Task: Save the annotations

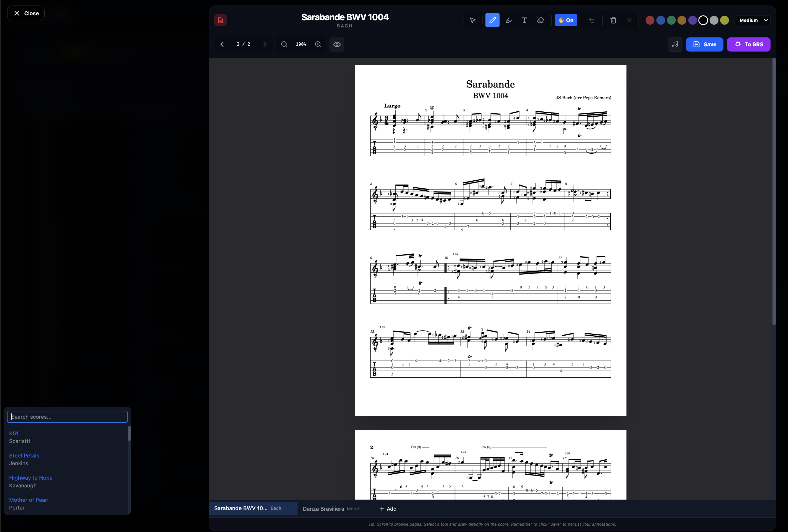Action: click(x=704, y=44)
